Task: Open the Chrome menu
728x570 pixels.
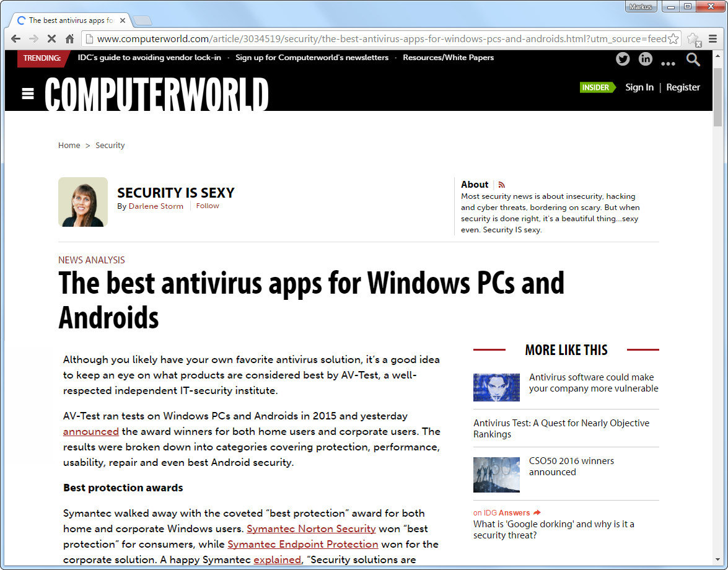Action: point(713,38)
